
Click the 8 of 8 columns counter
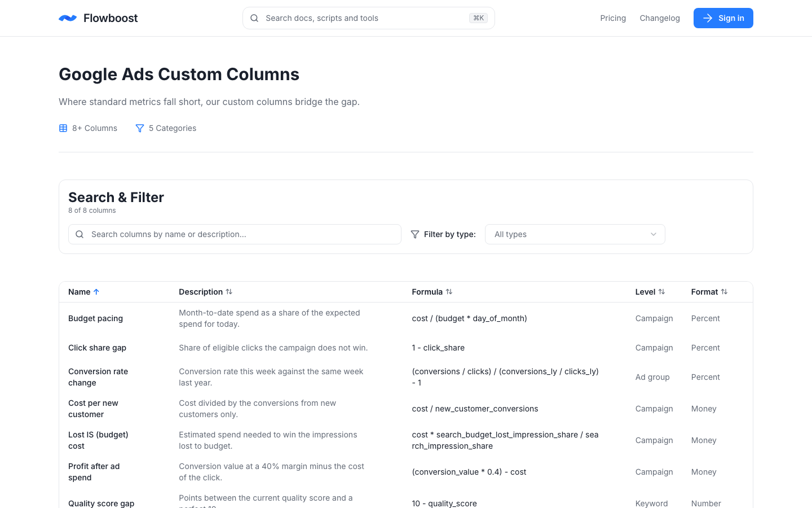[x=92, y=211]
